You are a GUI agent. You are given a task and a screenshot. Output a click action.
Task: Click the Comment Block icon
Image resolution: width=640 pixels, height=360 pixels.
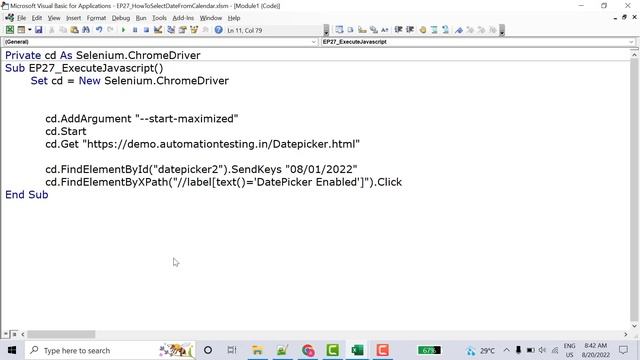tap(434, 30)
